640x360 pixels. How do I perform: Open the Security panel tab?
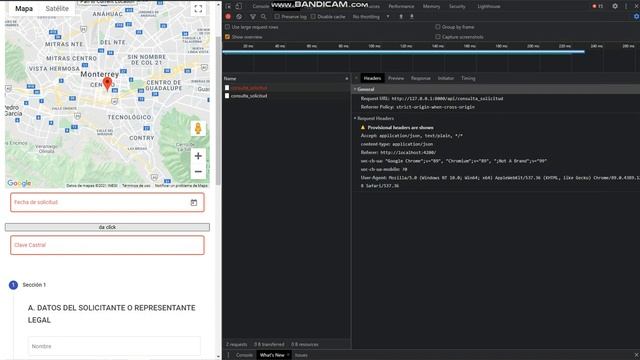tap(457, 6)
